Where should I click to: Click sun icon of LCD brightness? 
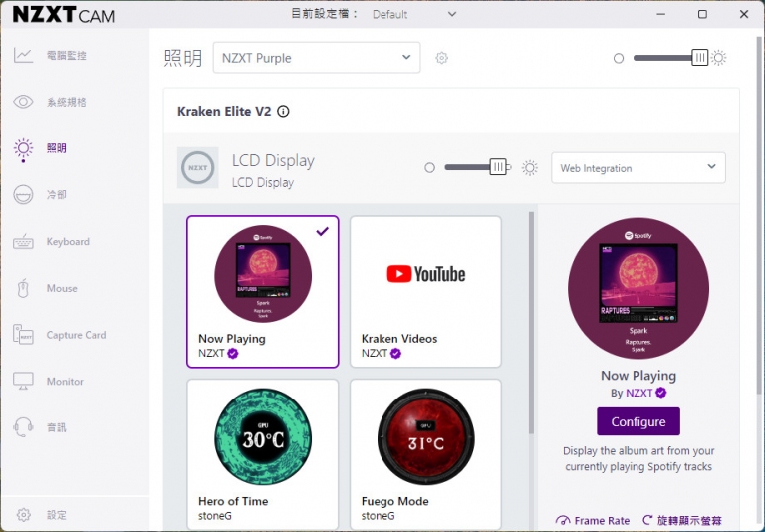point(529,168)
